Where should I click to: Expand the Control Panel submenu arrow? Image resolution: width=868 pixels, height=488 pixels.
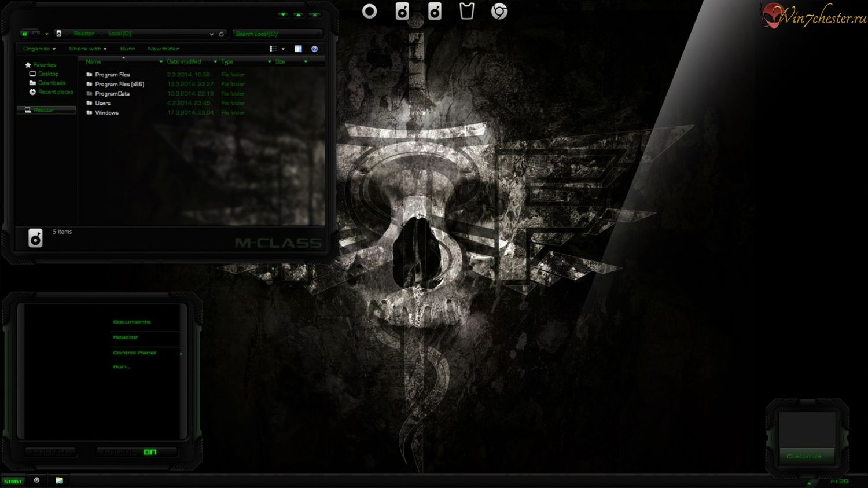tap(181, 354)
